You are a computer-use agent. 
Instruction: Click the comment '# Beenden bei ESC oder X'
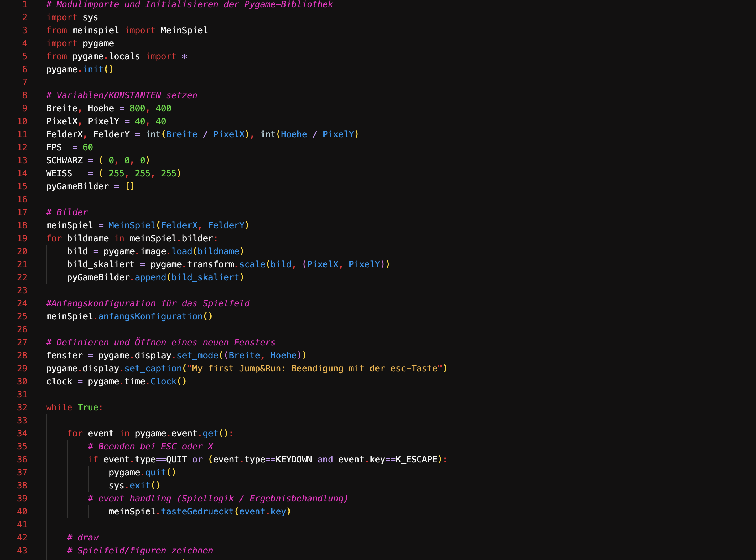150,447
